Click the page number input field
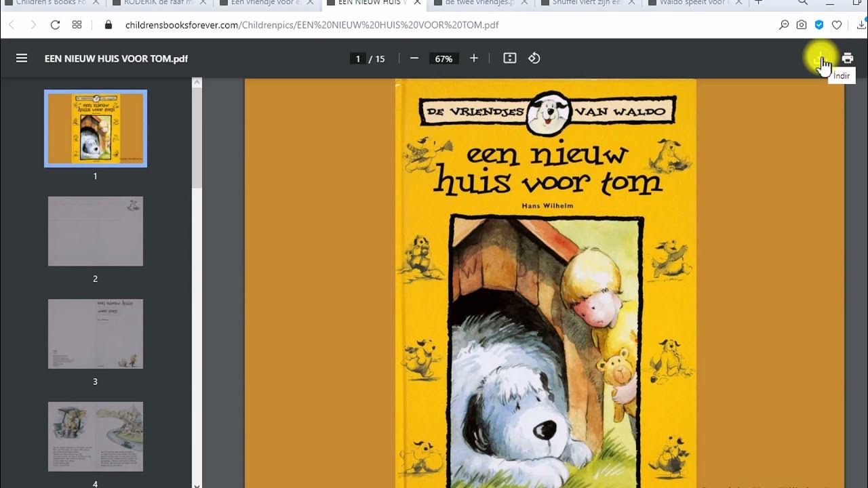868x488 pixels. coord(357,59)
